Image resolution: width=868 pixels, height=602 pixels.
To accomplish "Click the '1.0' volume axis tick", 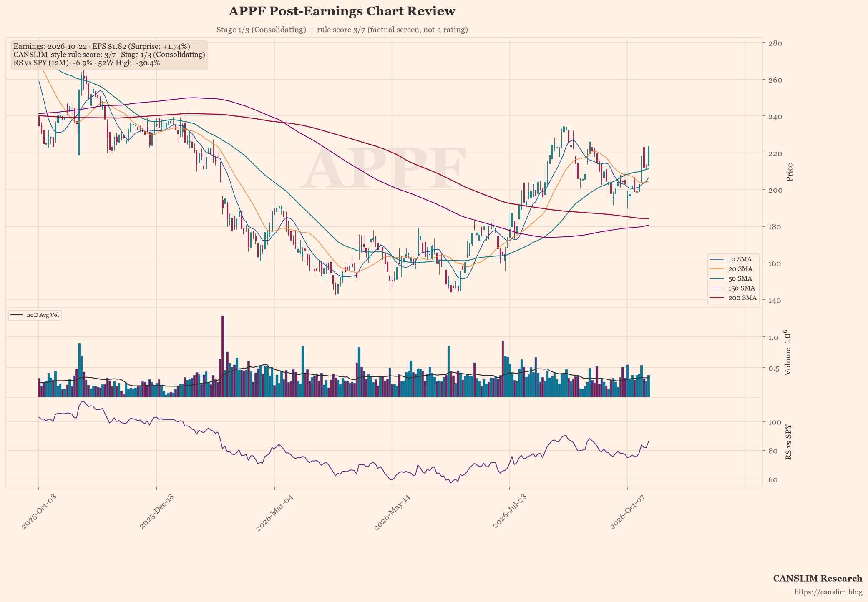I will click(x=773, y=337).
